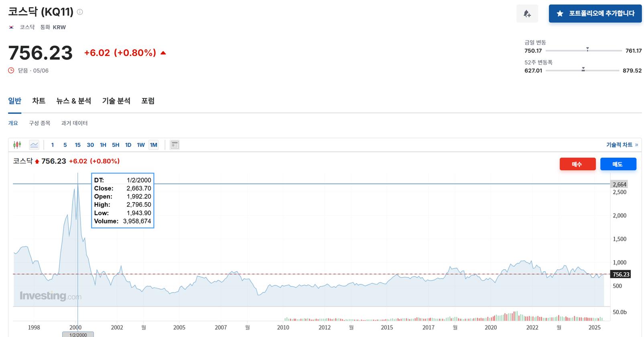
Task: Set chart interval to 1D
Action: [128, 145]
